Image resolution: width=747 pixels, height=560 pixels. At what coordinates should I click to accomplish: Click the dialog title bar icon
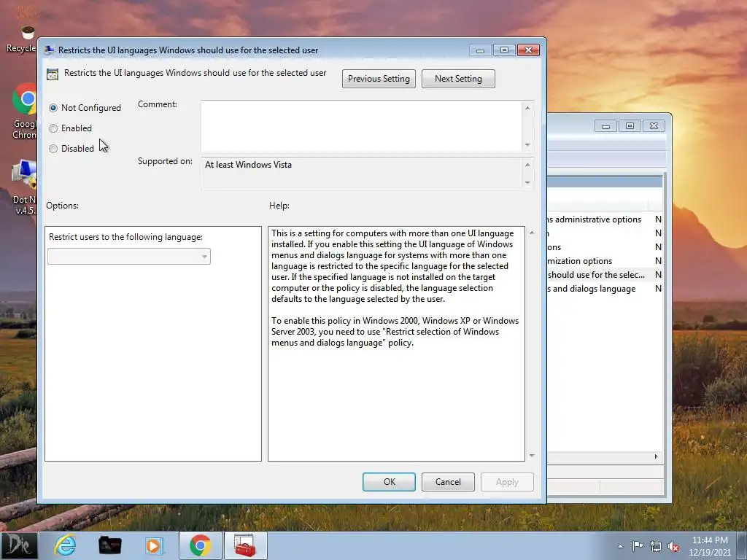[49, 50]
